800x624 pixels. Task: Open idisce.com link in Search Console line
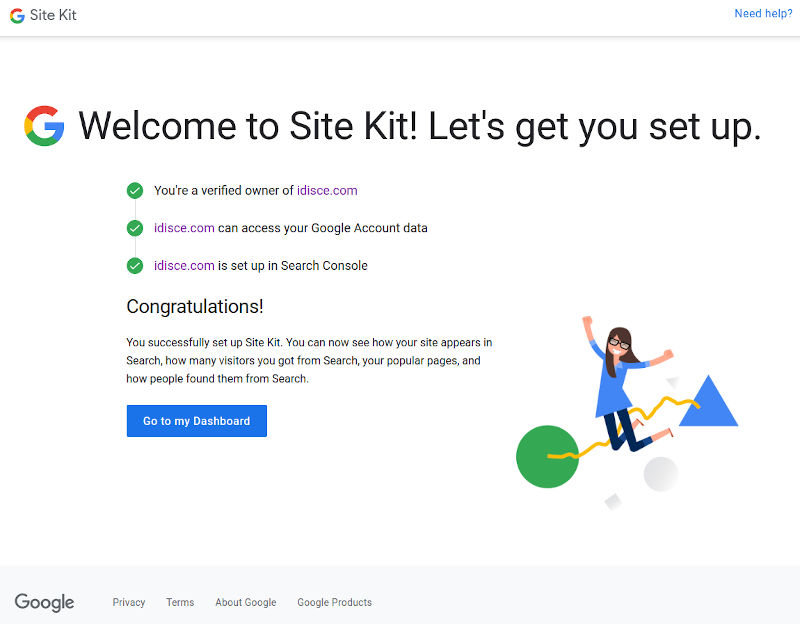pos(184,265)
